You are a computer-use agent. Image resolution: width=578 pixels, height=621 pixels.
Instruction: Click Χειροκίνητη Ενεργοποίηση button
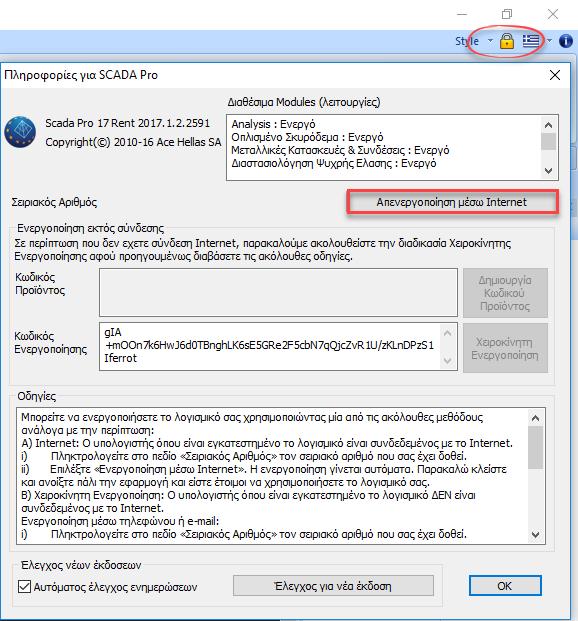505,348
